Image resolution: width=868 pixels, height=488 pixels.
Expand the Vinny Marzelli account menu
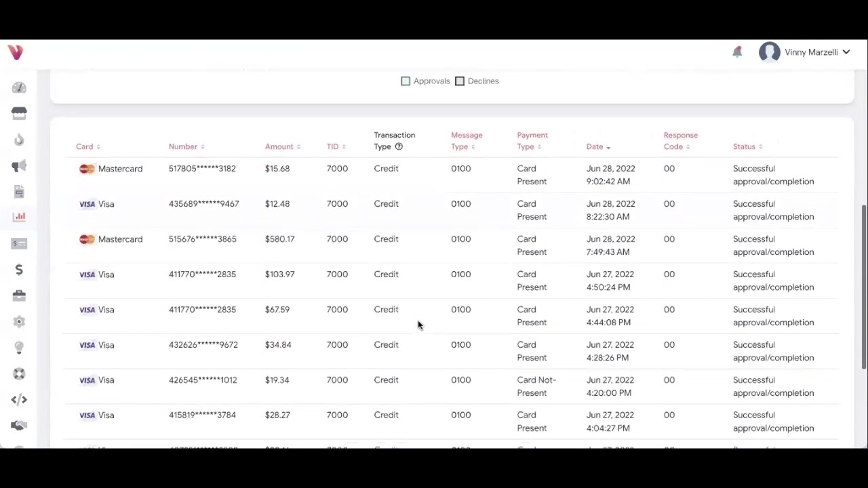pyautogui.click(x=817, y=52)
